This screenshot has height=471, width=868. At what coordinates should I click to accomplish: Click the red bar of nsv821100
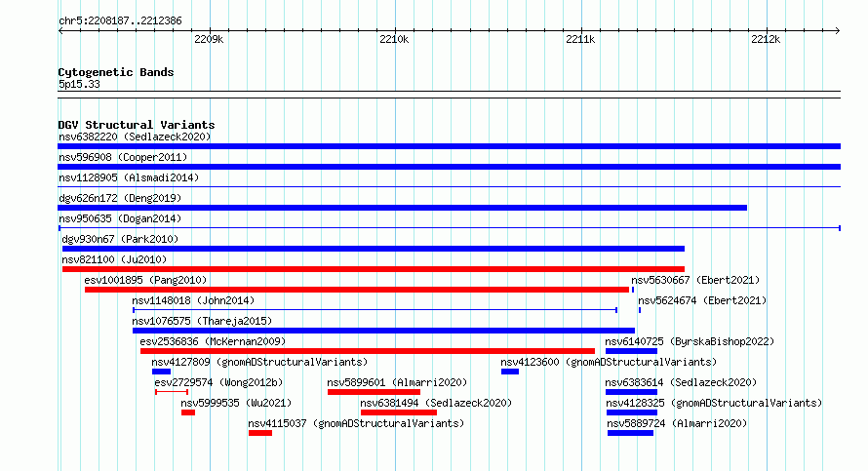(374, 269)
